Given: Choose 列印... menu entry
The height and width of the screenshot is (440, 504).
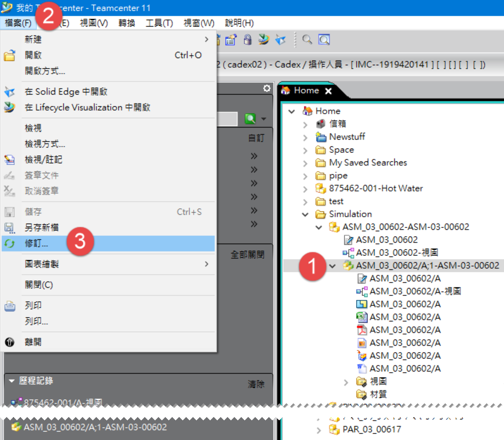Looking at the screenshot, I should point(108,321).
